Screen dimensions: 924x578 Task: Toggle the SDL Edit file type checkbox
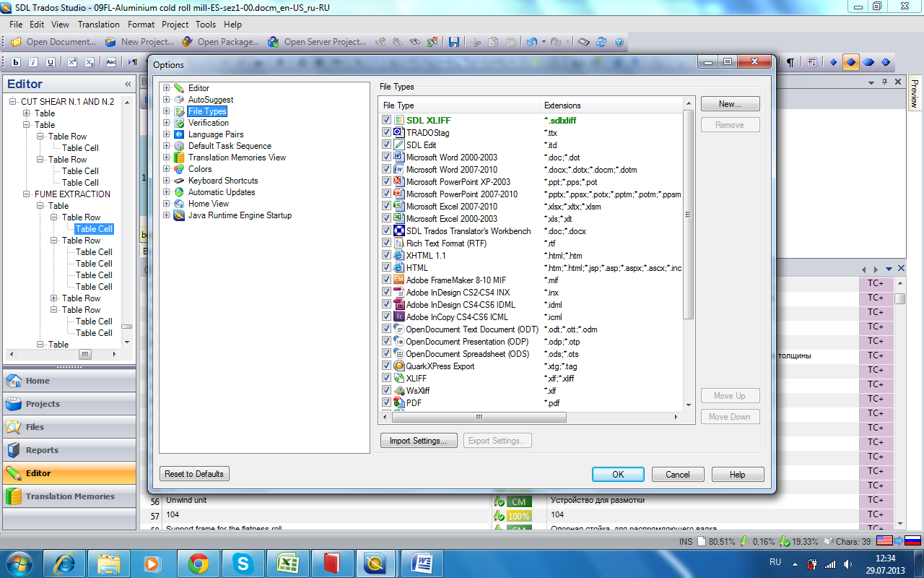click(x=387, y=144)
